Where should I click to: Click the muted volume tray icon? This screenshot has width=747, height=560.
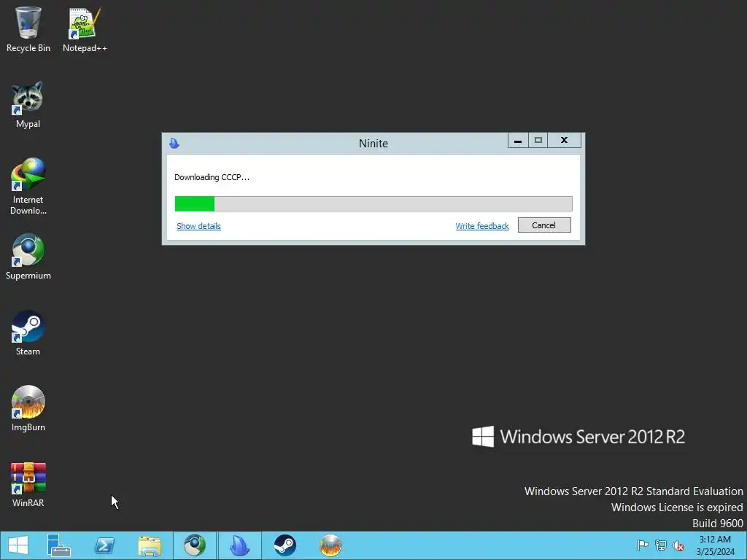[678, 545]
